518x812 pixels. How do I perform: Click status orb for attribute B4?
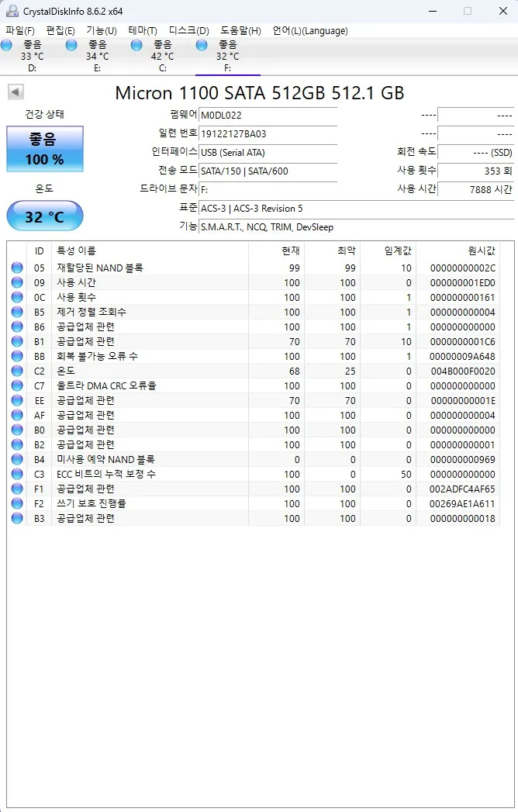(x=17, y=459)
